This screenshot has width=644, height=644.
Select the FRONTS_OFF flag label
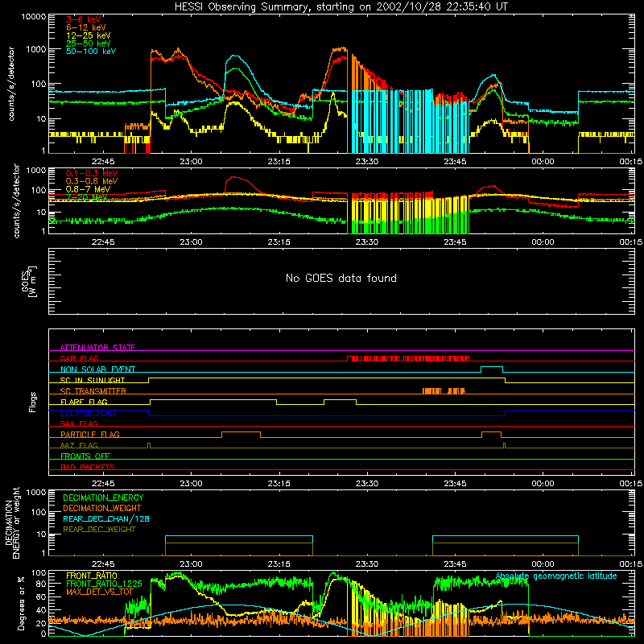(85, 456)
